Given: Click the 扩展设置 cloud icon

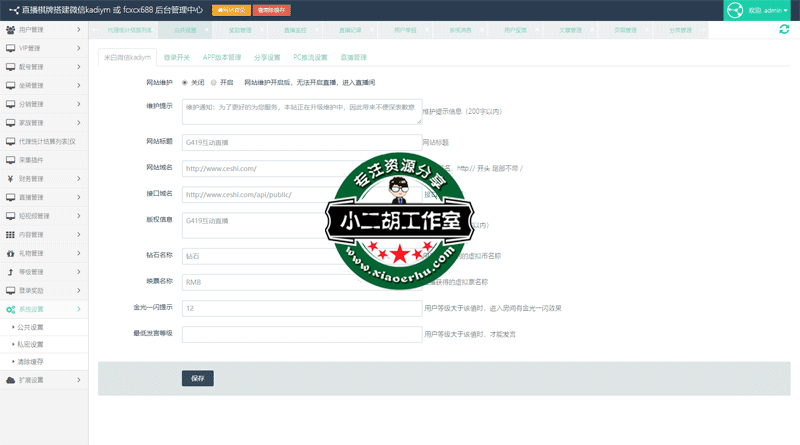Looking at the screenshot, I should point(10,380).
